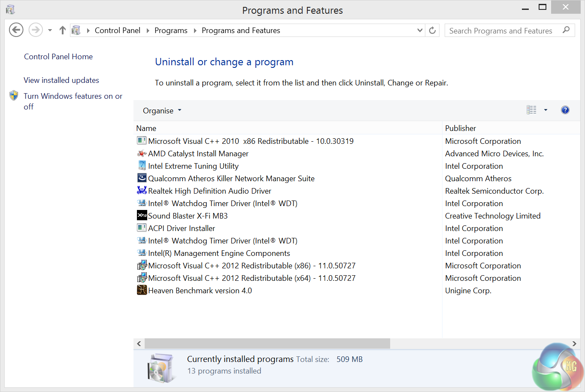Click Programs and Features breadcrumb

point(241,30)
